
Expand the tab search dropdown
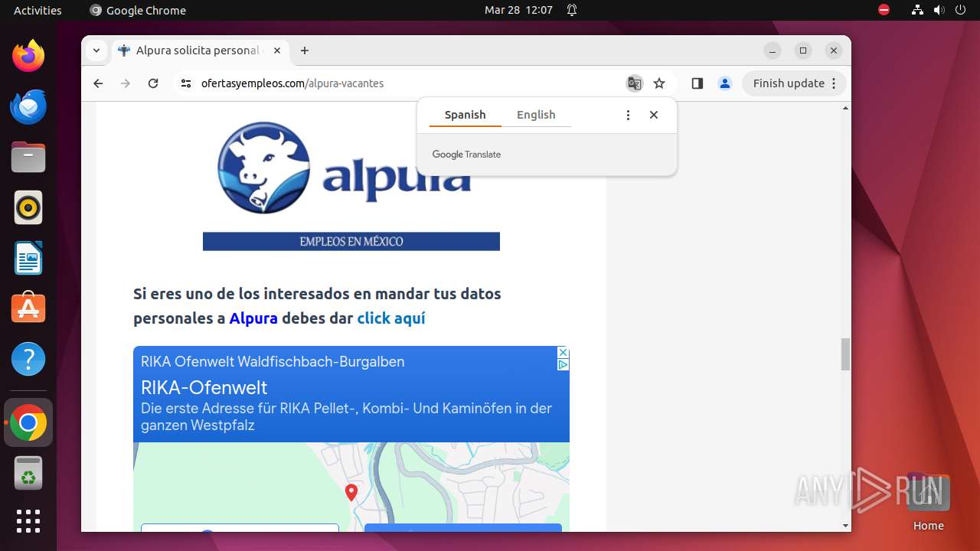click(x=96, y=51)
